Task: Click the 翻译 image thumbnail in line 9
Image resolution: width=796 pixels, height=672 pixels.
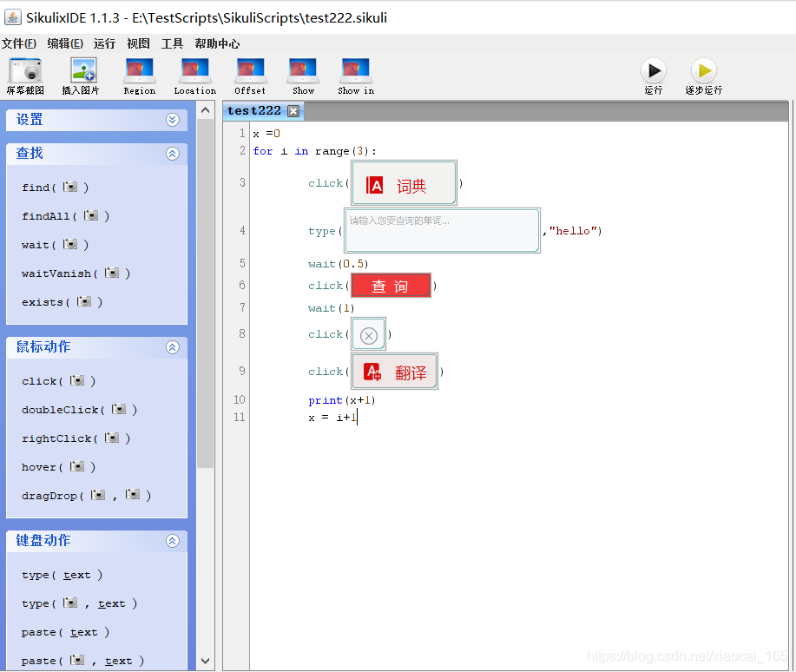Action: pyautogui.click(x=394, y=372)
